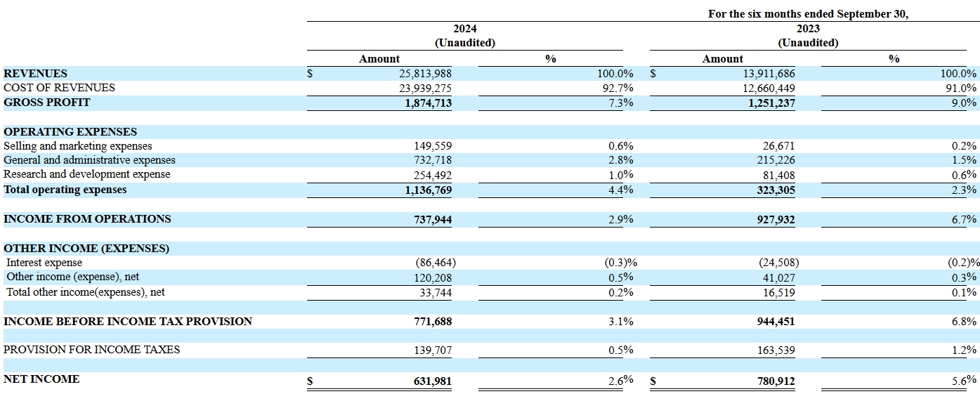980x394 pixels.
Task: Click the REVENUES row label
Action: pos(36,73)
